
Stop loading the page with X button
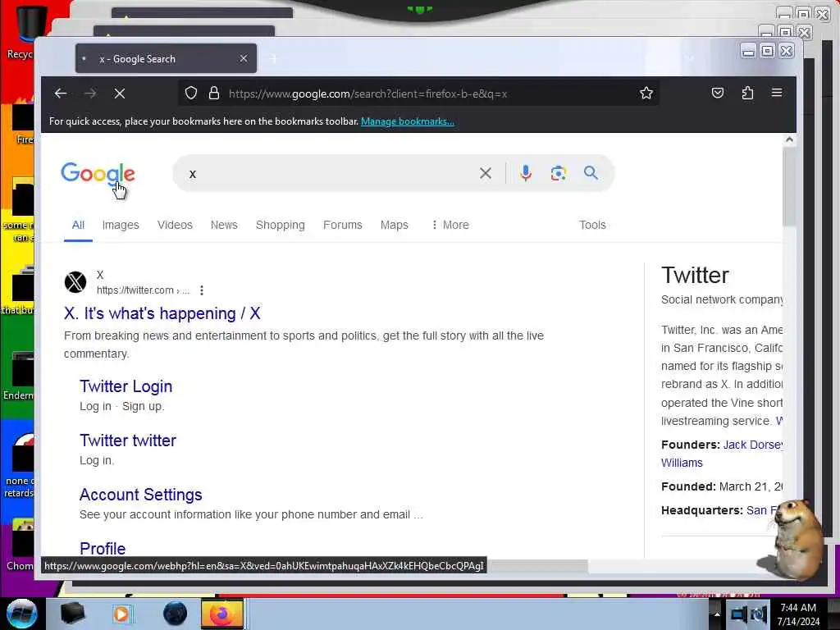pos(120,94)
